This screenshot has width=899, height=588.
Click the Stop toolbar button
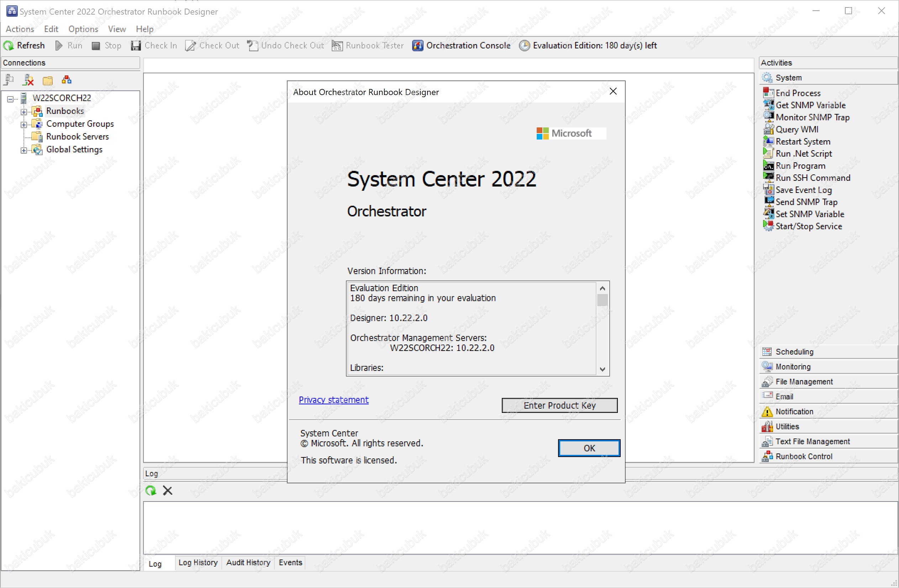[x=106, y=46]
